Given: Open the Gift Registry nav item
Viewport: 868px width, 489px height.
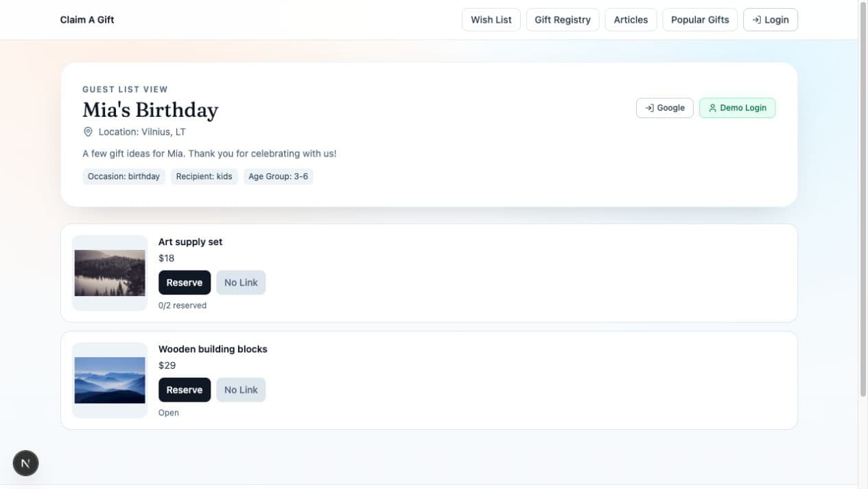Looking at the screenshot, I should click(x=563, y=20).
